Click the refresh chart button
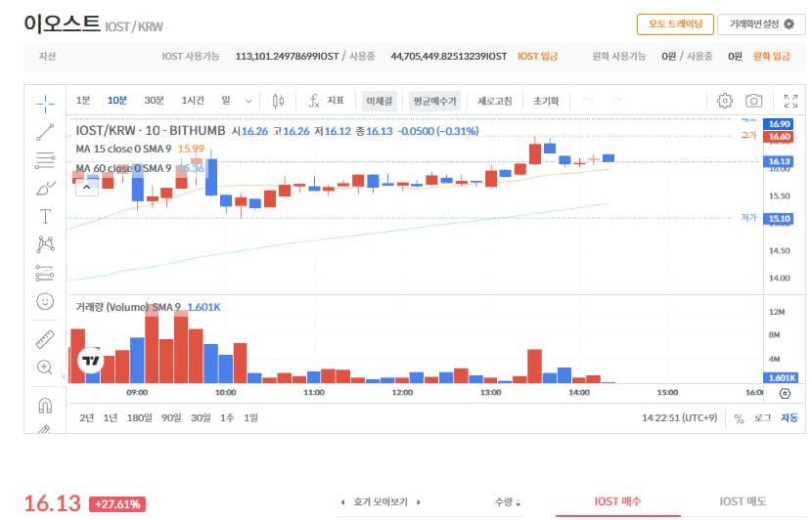The image size is (812, 520). tap(495, 101)
